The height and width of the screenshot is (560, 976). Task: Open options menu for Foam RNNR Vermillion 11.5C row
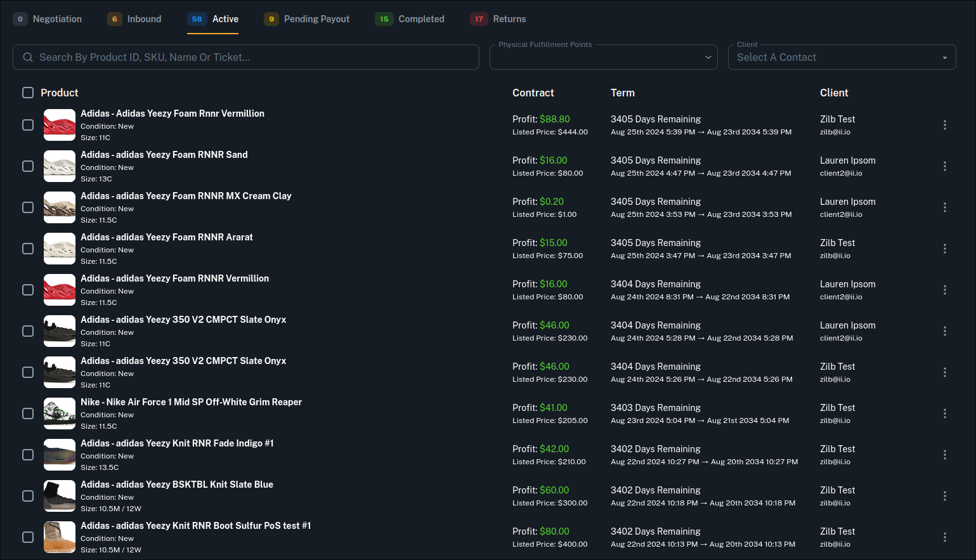pos(945,290)
